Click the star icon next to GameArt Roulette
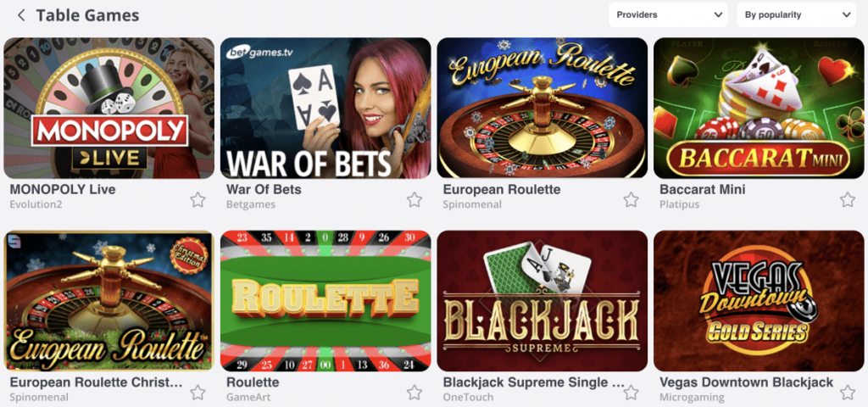This screenshot has width=868, height=407. point(414,393)
